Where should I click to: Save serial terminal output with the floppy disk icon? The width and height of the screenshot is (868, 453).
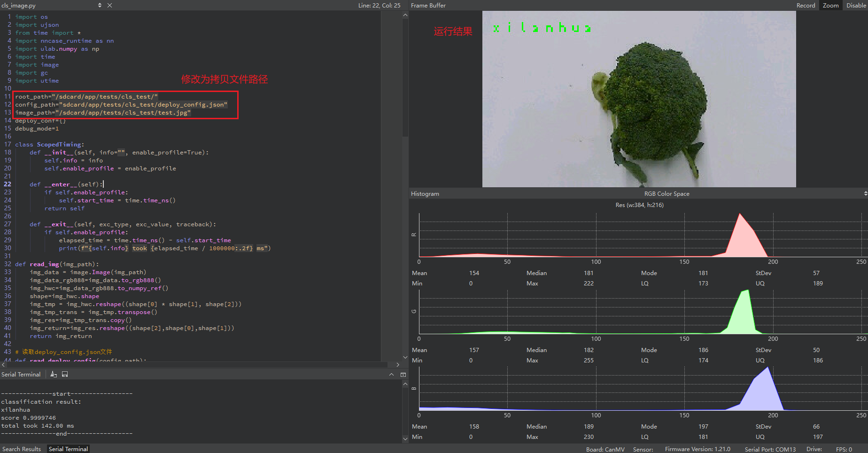(65, 374)
